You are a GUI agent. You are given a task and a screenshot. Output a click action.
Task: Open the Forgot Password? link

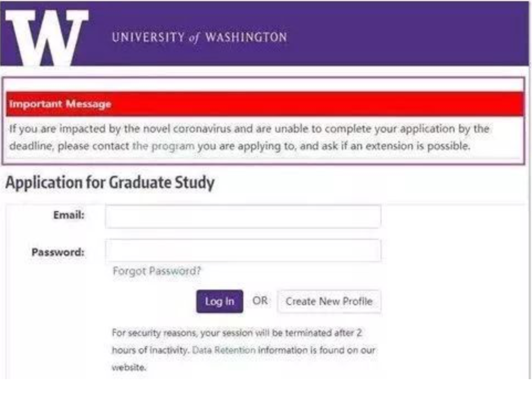[x=157, y=271]
